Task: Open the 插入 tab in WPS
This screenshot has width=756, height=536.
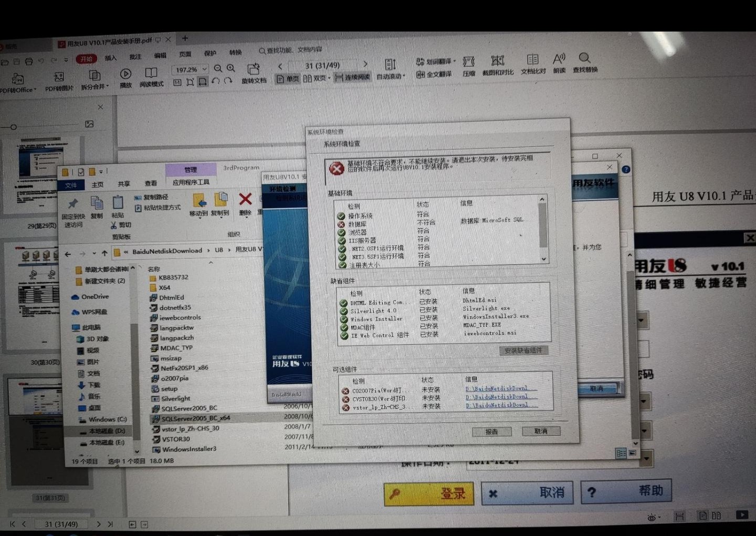Action: pos(111,58)
